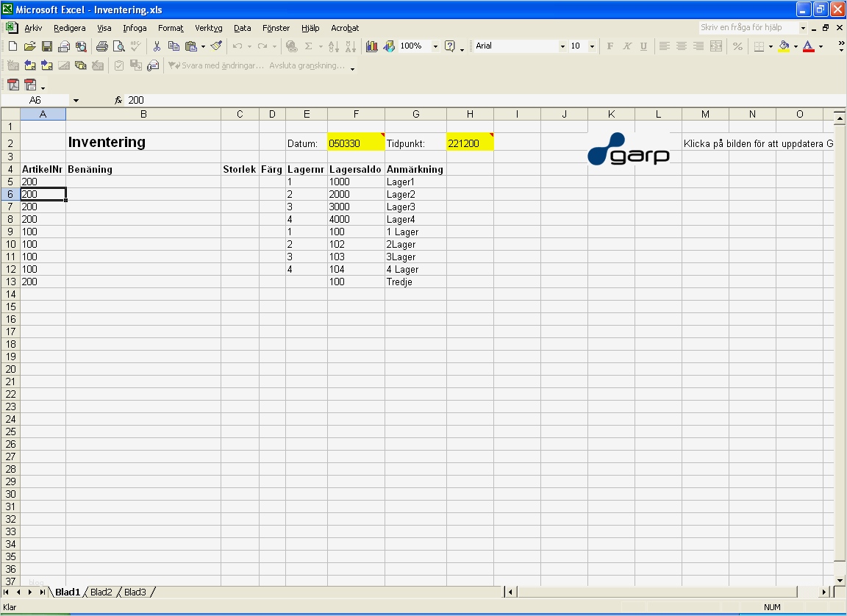Open the Arkiv menu
847x616 pixels.
click(x=33, y=28)
